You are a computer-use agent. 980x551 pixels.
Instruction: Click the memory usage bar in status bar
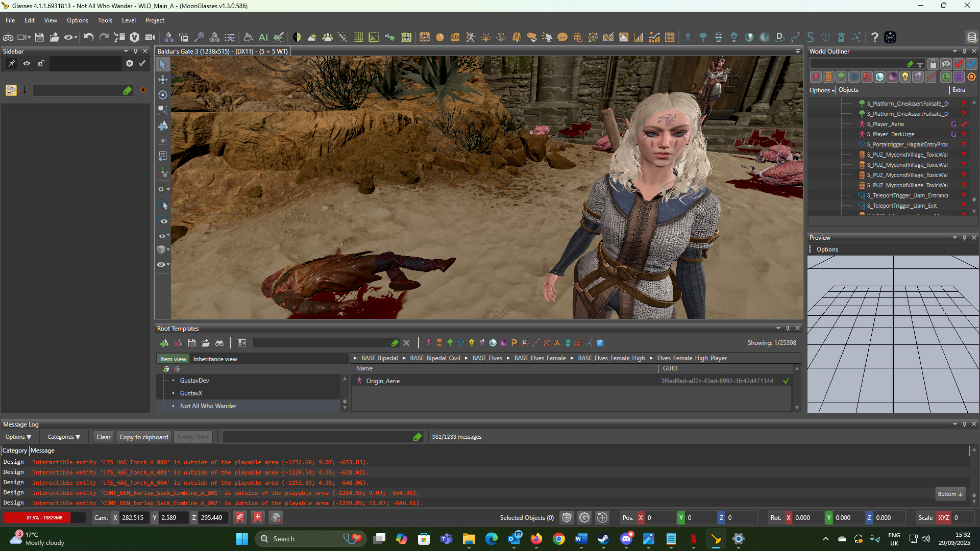44,518
